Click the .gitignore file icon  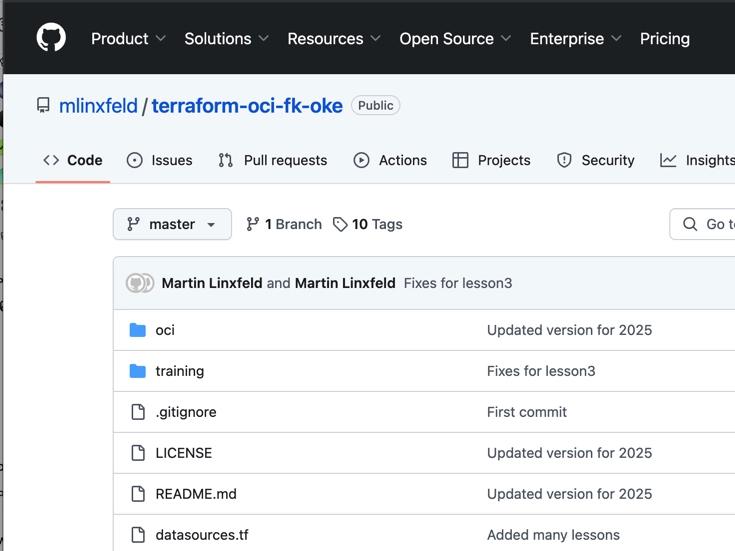click(138, 412)
